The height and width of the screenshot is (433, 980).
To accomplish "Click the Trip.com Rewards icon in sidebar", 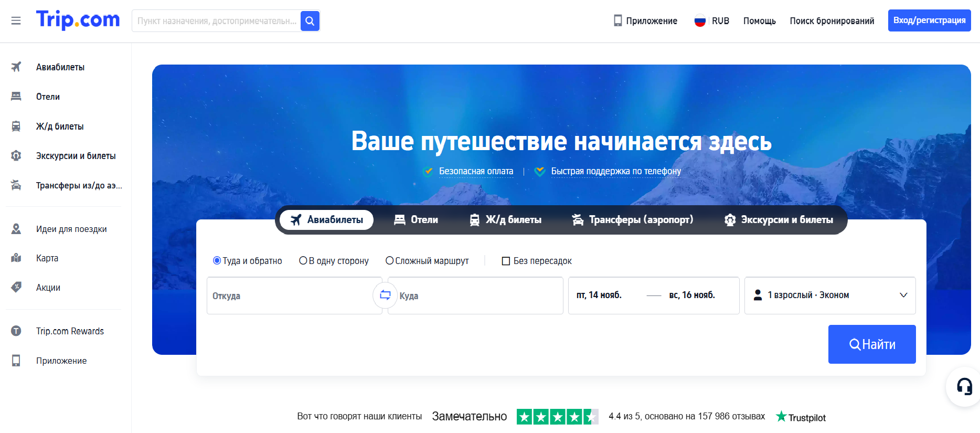I will (x=16, y=331).
